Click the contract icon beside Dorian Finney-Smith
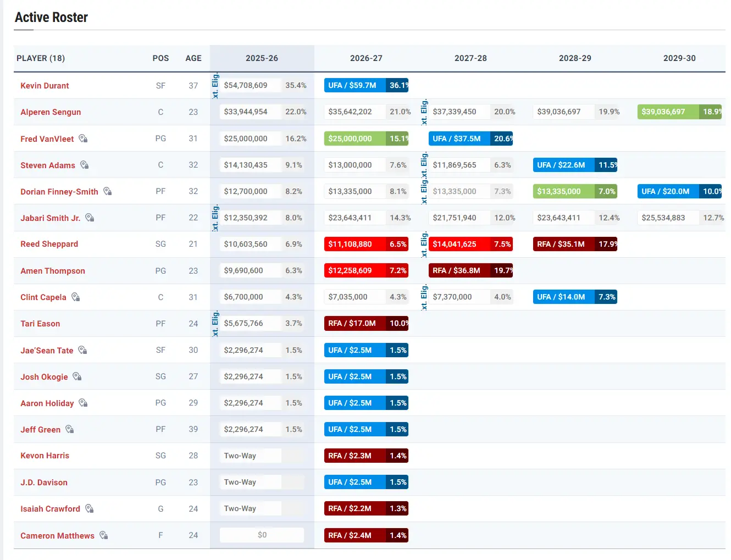Viewport: 731px width, 560px height. click(x=108, y=191)
